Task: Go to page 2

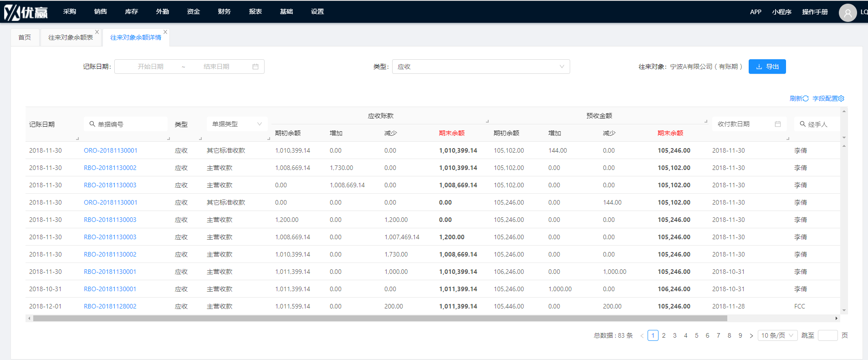Action: (x=664, y=336)
